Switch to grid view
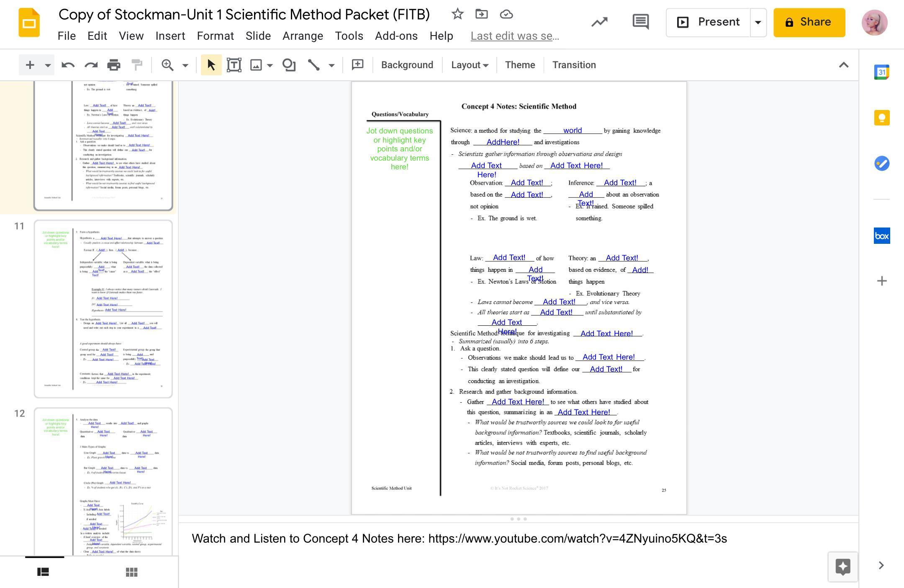Viewport: 904px width, 588px height. pos(131,572)
